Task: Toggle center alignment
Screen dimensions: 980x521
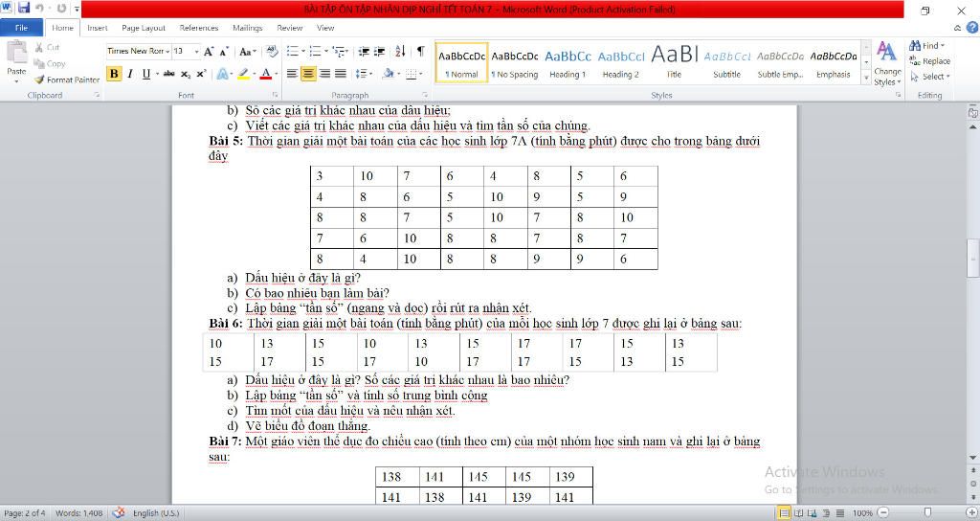Action: click(308, 74)
